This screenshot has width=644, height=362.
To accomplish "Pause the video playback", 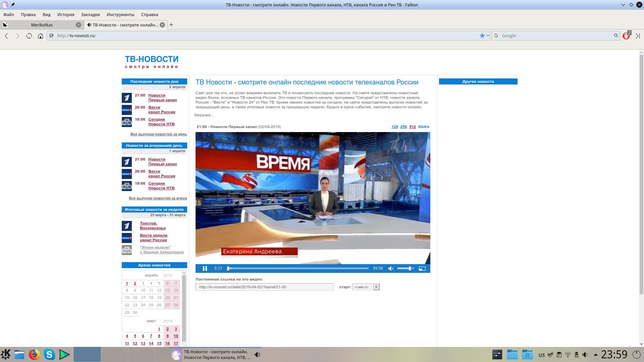I will tap(205, 268).
